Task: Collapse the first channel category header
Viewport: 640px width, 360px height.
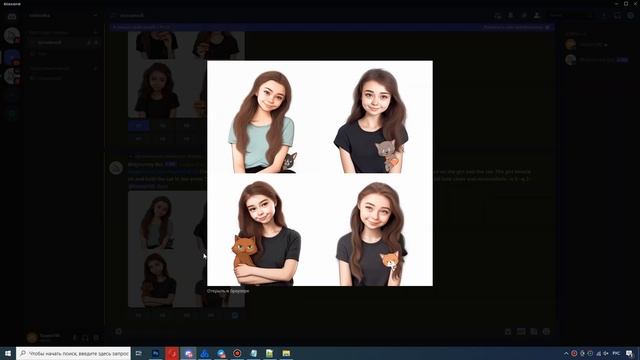Action: coord(48,32)
